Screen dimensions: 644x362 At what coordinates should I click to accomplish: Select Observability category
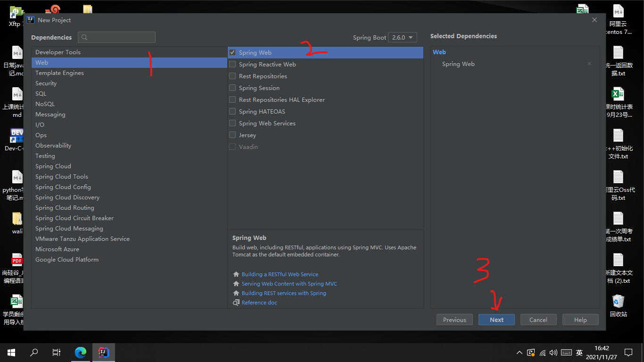(129, 145)
